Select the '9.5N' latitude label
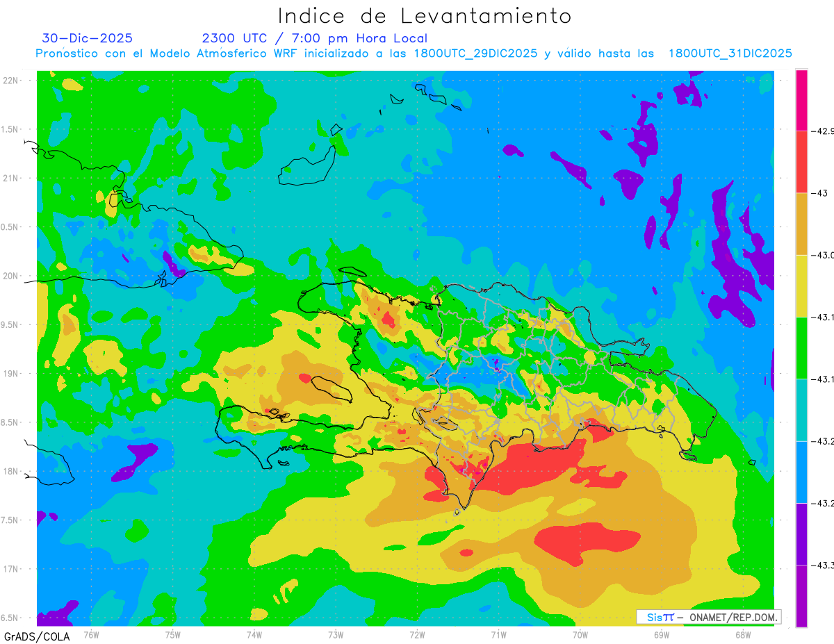The height and width of the screenshot is (644, 834). [x=10, y=324]
